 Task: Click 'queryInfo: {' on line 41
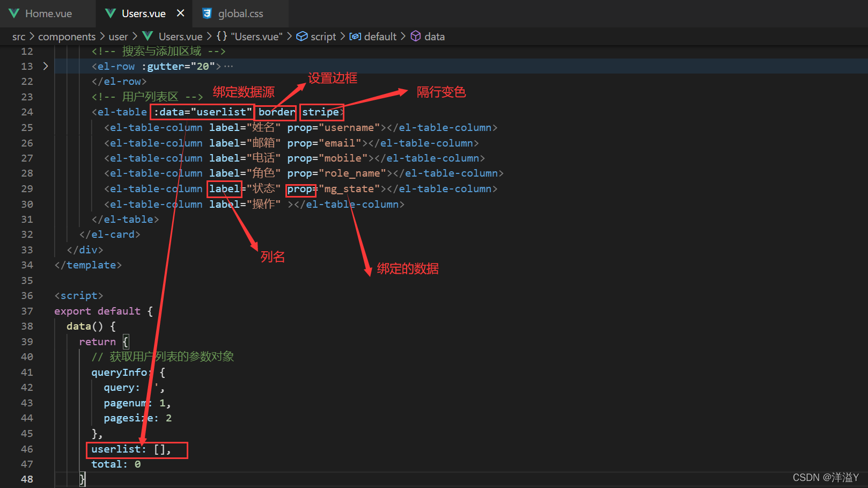point(128,372)
